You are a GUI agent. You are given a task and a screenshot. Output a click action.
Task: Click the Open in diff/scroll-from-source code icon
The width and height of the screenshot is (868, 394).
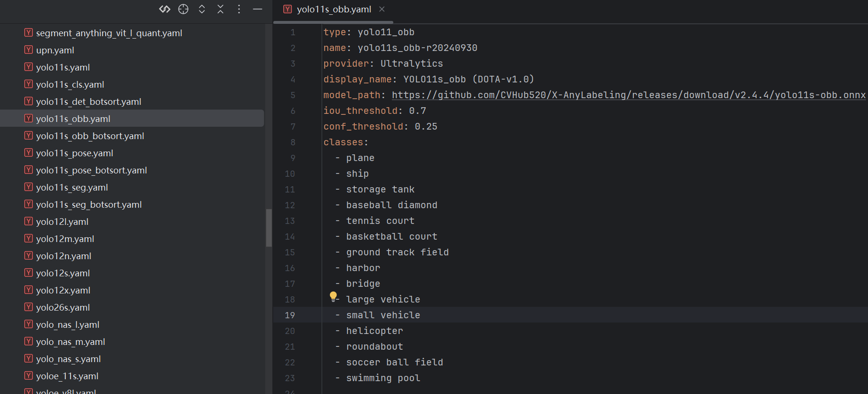point(165,9)
